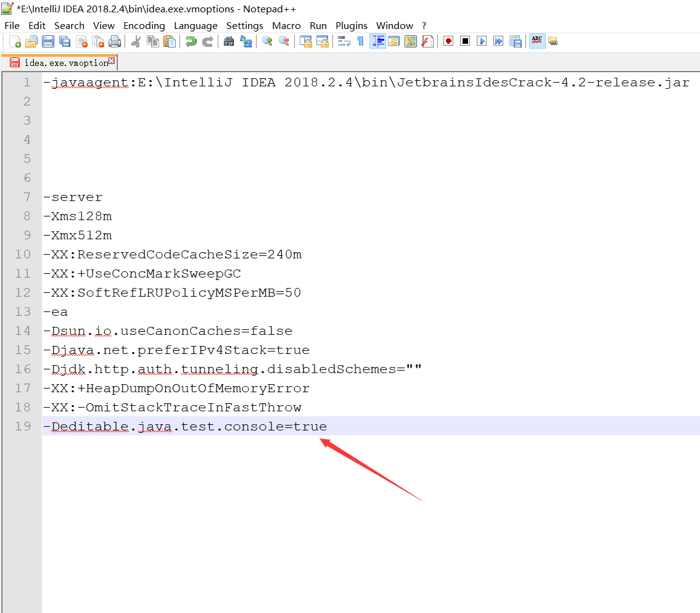Click the Redo arrow icon
This screenshot has width=700, height=613.
point(208,41)
